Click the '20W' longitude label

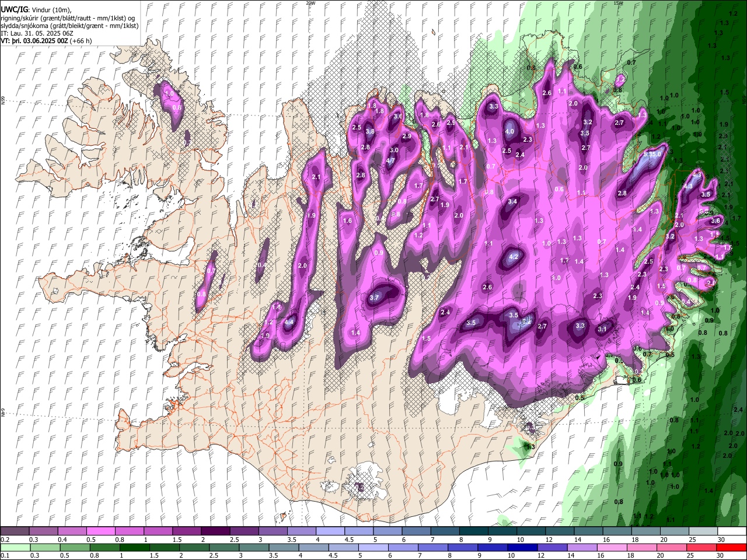coord(310,3)
